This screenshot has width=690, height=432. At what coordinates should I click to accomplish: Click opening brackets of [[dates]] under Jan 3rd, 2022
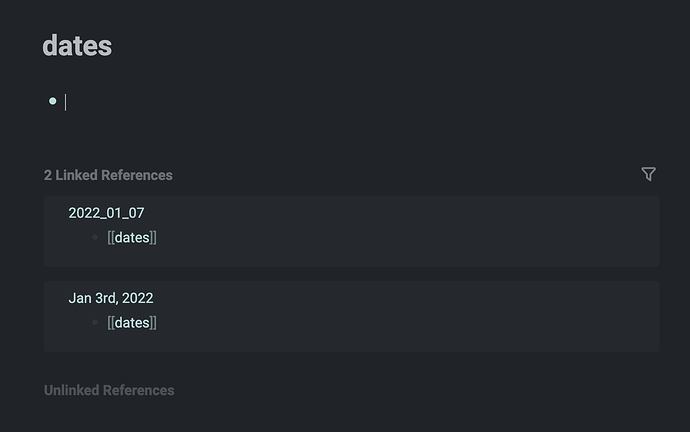tap(111, 322)
